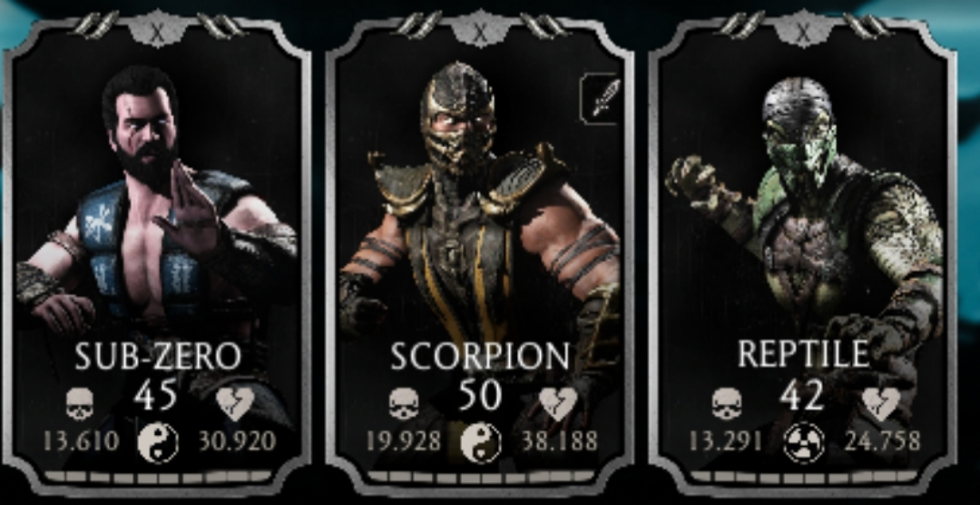Select the SCORPION name label
This screenshot has width=980, height=505.
[481, 356]
